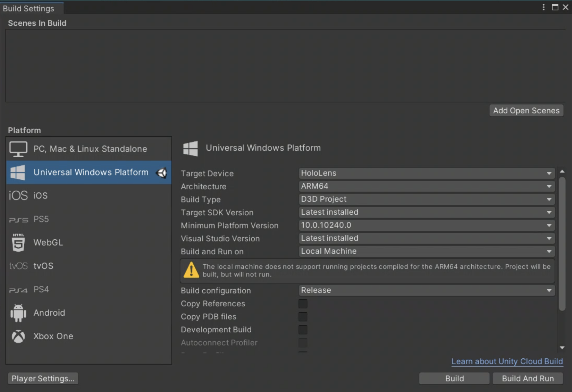Select the tvOS platform icon
The image size is (572, 392).
pyautogui.click(x=18, y=266)
